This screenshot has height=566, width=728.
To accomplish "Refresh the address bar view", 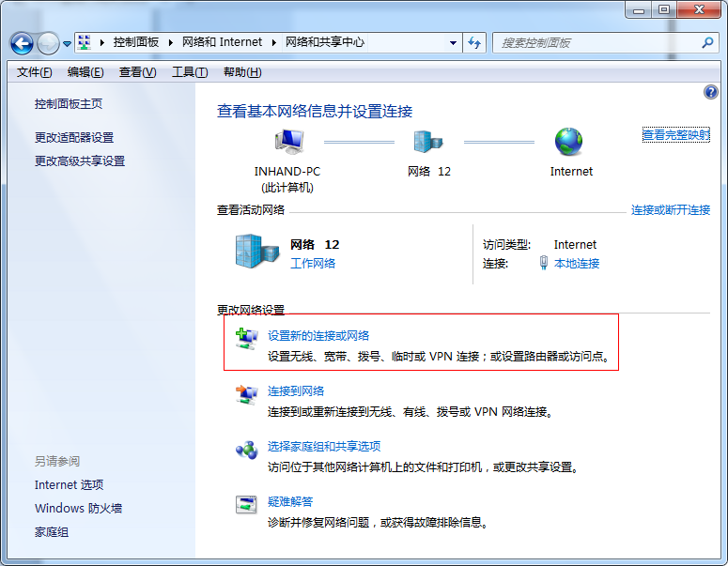I will [x=474, y=43].
